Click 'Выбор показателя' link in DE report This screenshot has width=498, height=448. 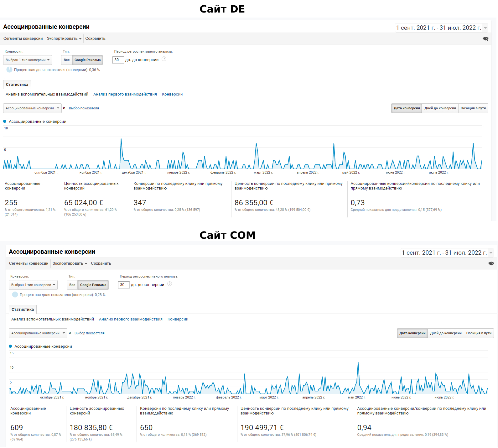tap(84, 108)
